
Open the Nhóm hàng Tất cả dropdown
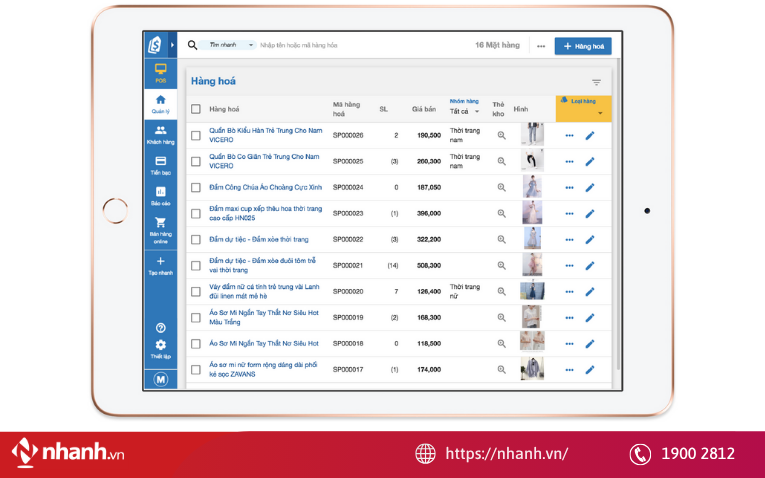tap(465, 112)
